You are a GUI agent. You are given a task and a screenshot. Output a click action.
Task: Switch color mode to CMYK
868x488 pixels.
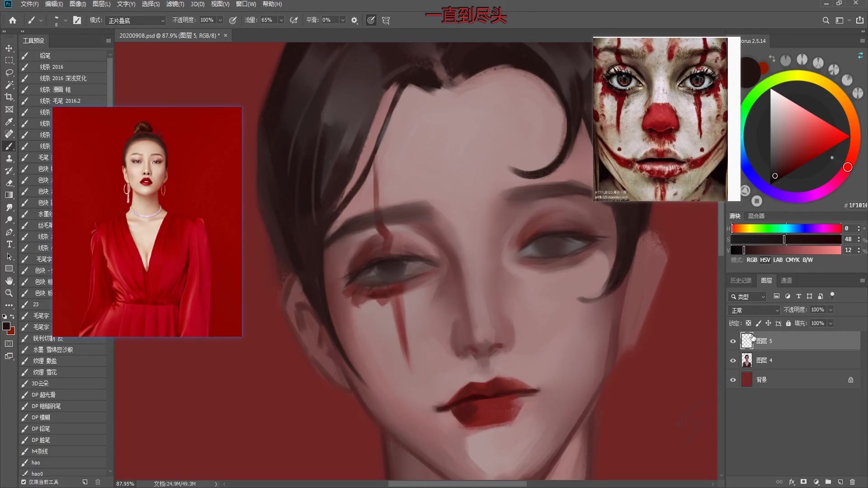pyautogui.click(x=793, y=260)
